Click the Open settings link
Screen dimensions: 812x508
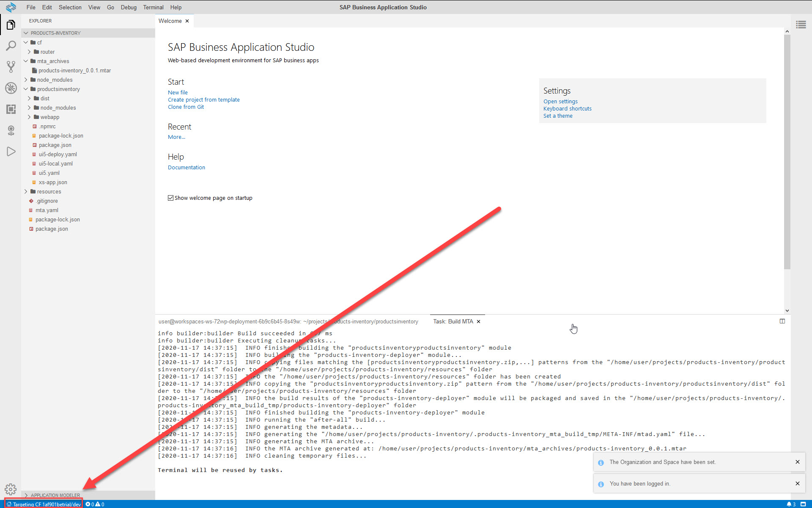560,102
